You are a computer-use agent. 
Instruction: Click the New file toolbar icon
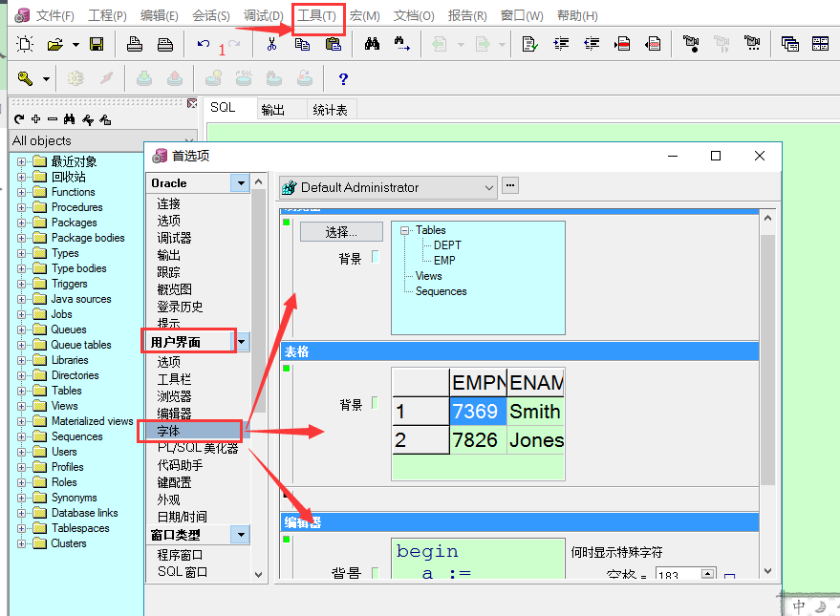(x=25, y=44)
